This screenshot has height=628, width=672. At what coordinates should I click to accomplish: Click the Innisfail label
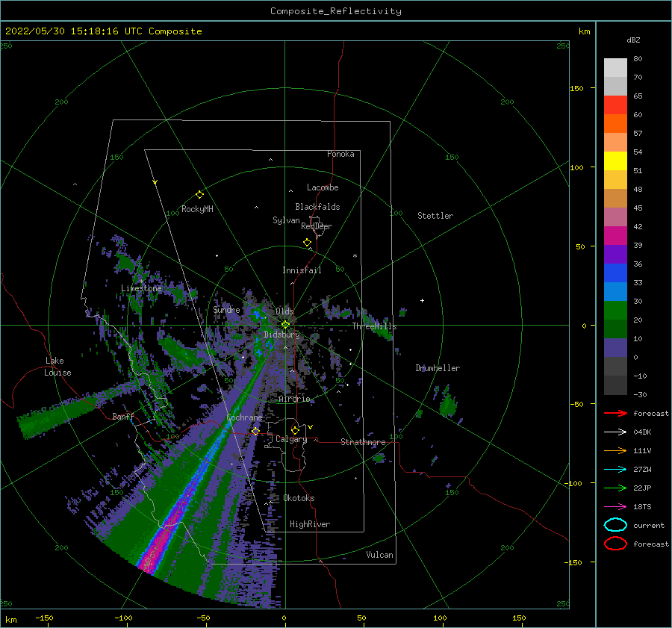302,270
